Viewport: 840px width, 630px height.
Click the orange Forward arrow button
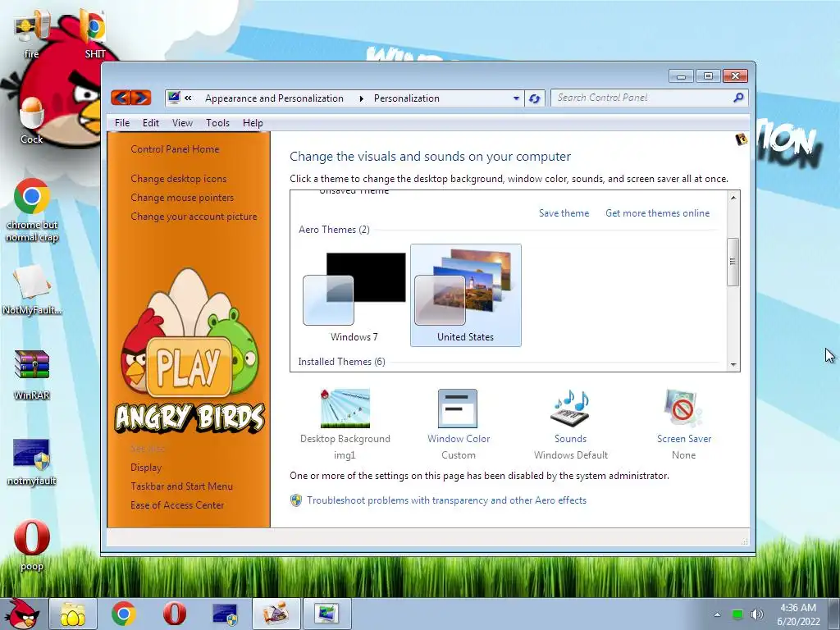click(141, 98)
